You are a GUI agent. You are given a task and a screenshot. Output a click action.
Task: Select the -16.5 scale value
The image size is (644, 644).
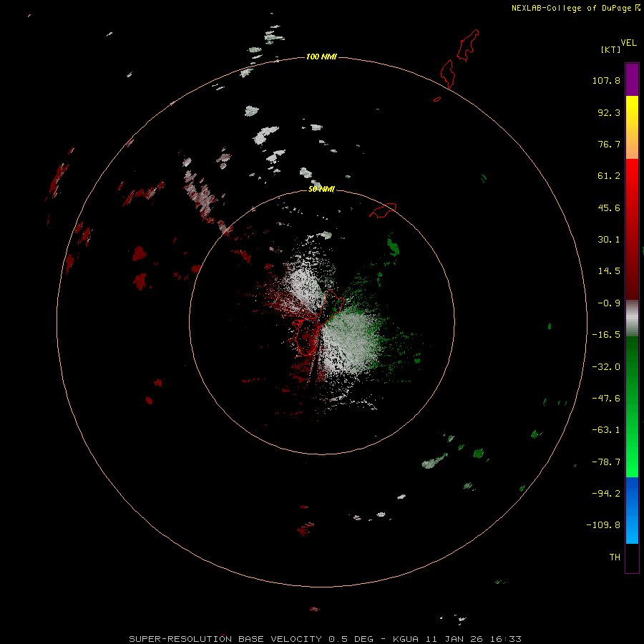(x=606, y=335)
